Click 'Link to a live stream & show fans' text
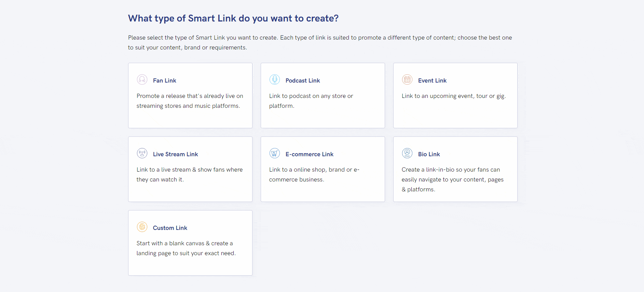 pyautogui.click(x=190, y=175)
